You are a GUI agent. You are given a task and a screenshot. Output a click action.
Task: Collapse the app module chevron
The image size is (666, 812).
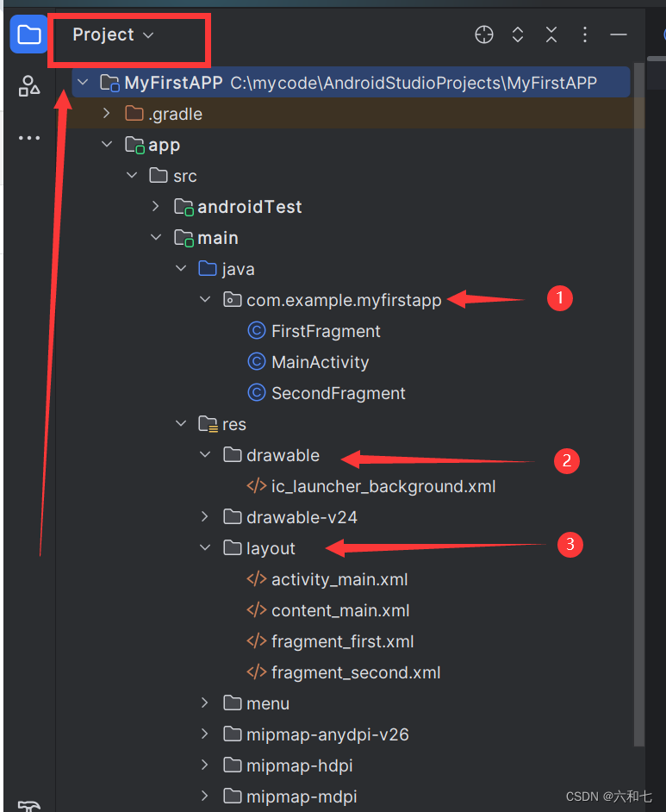(107, 145)
